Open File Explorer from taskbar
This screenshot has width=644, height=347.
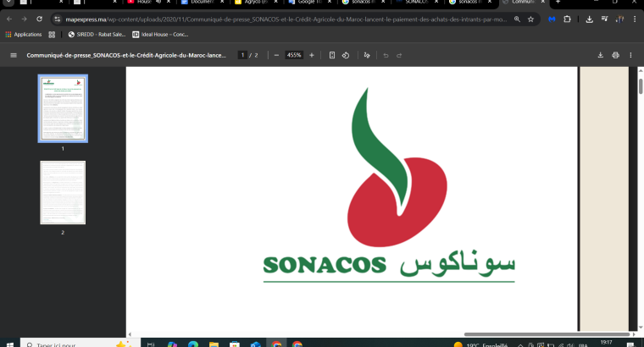point(214,344)
